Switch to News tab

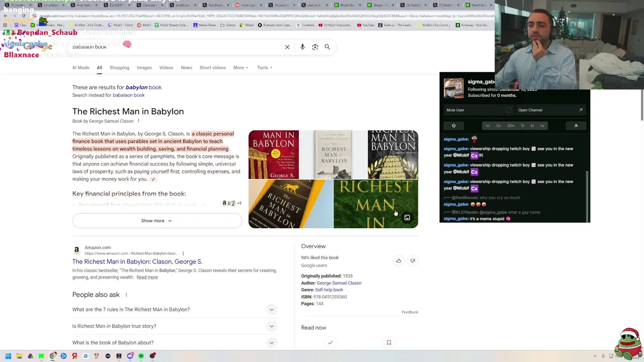pos(186,67)
